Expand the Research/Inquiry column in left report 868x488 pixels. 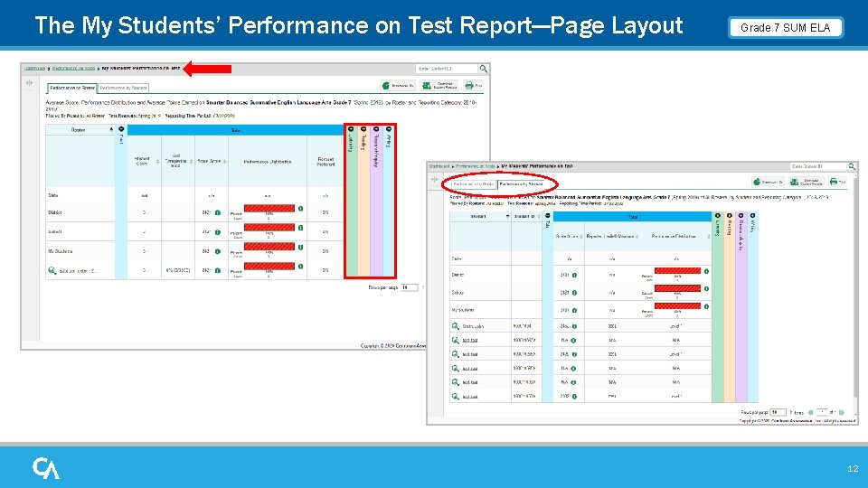[376, 129]
